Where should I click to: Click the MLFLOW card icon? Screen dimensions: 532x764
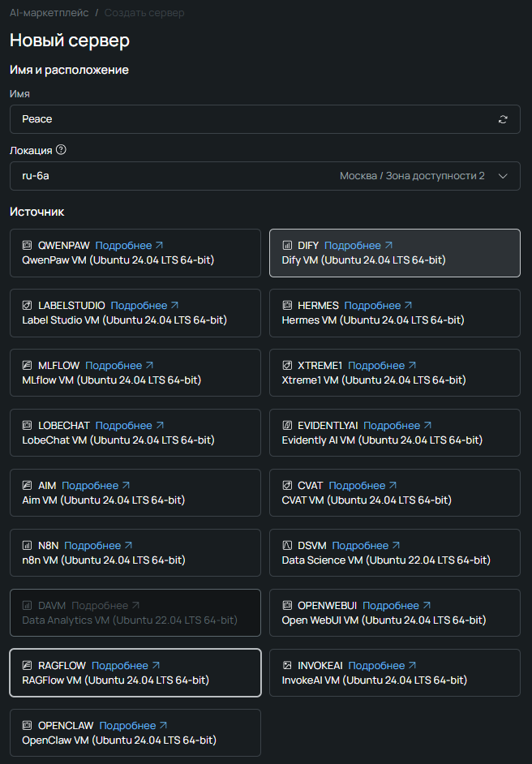(x=28, y=366)
